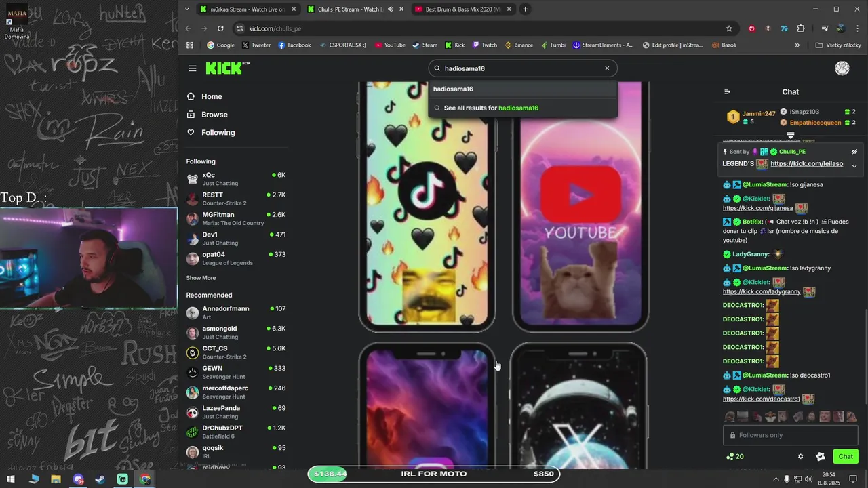Expand the pinned message chevron

(x=854, y=166)
